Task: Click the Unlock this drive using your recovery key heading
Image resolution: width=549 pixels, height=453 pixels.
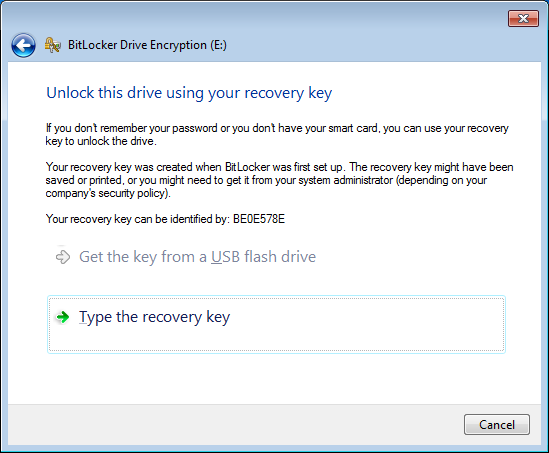Action: [x=189, y=93]
